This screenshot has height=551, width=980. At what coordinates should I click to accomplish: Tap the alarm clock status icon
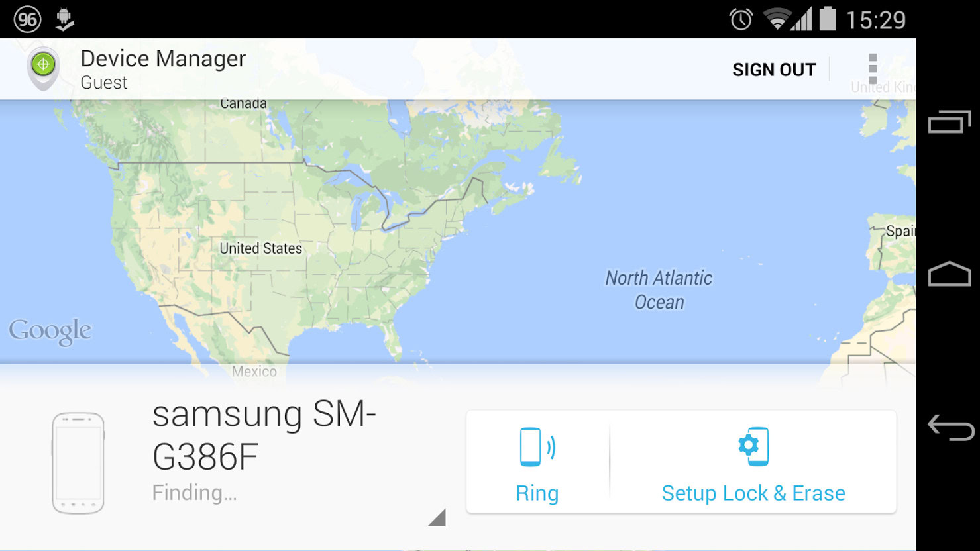pyautogui.click(x=741, y=19)
